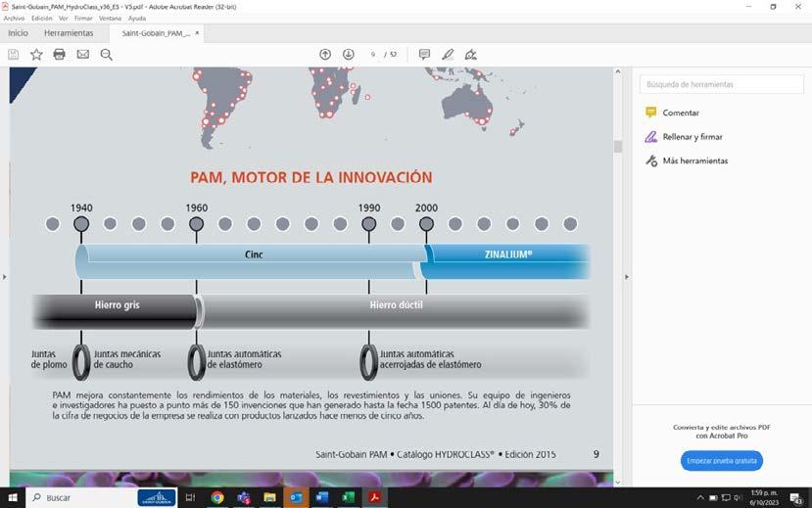Go to previous page arrow
Viewport: 812px width, 508px height.
pyautogui.click(x=325, y=54)
